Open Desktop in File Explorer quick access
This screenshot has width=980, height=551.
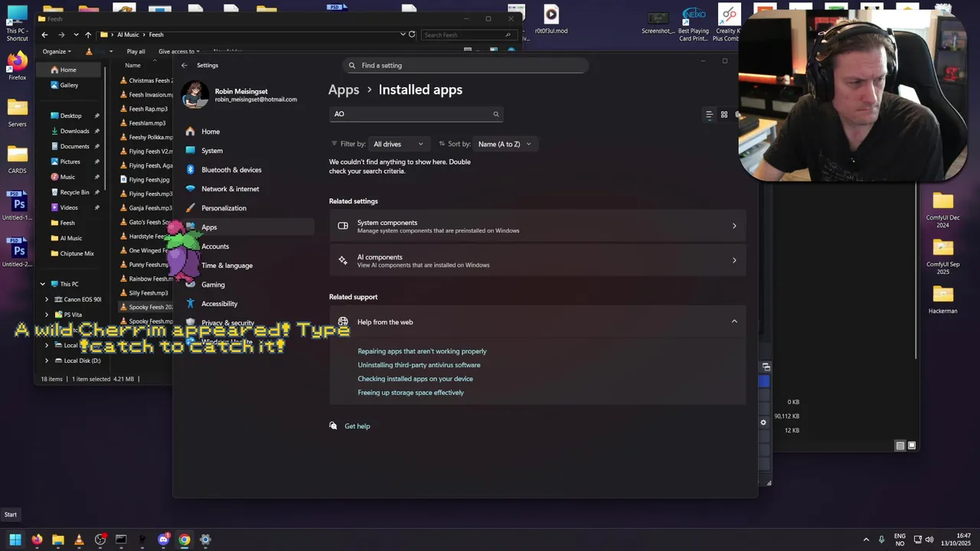(x=70, y=116)
